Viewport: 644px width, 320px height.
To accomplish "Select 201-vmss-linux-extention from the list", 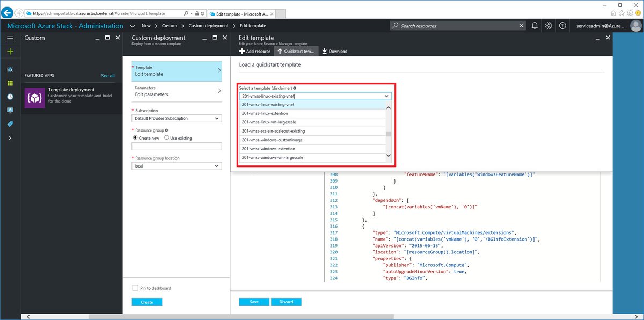I will pyautogui.click(x=312, y=113).
